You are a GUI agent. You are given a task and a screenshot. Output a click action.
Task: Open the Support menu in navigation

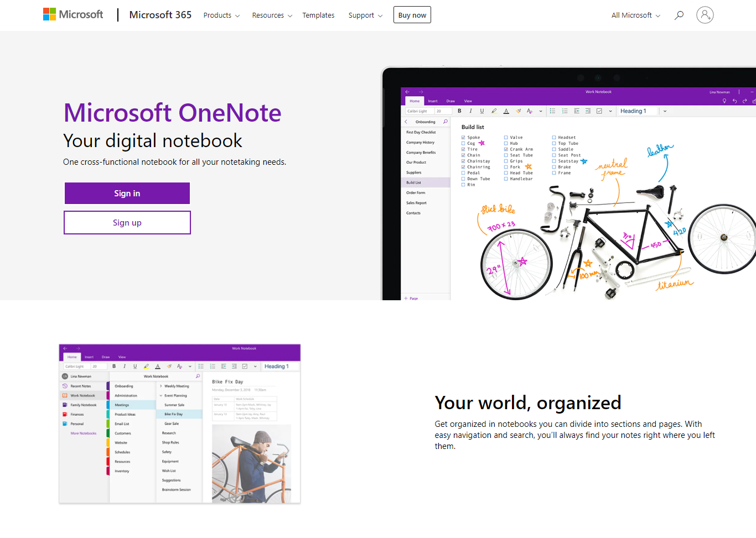[x=365, y=15]
